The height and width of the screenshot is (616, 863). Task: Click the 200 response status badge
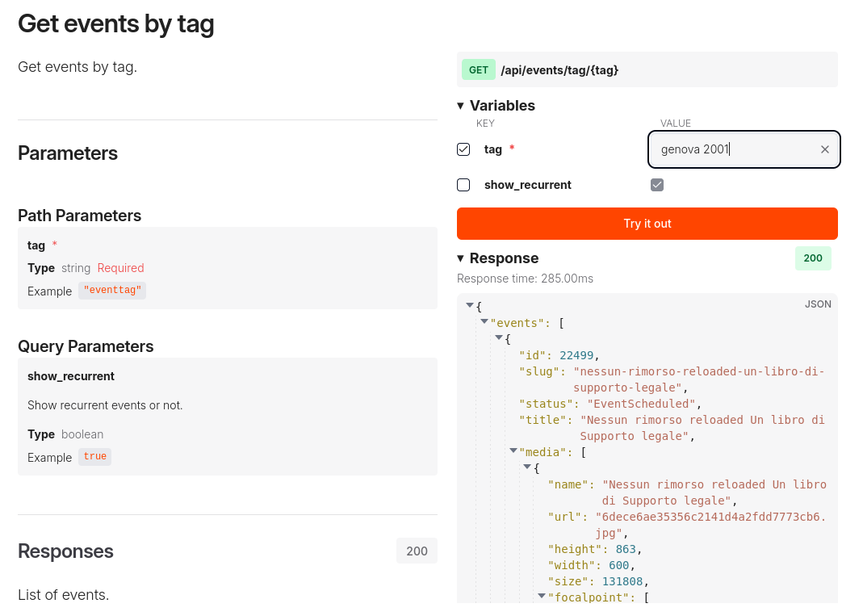coord(813,258)
